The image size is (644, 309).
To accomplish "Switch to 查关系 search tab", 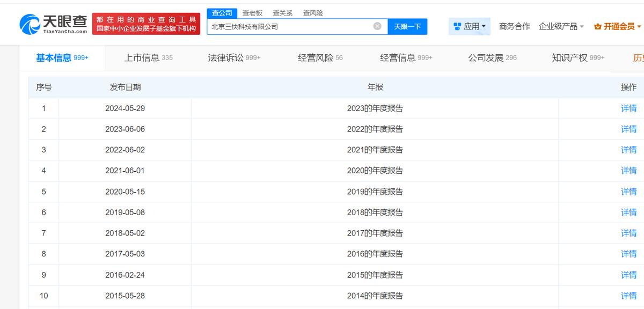I will [282, 13].
